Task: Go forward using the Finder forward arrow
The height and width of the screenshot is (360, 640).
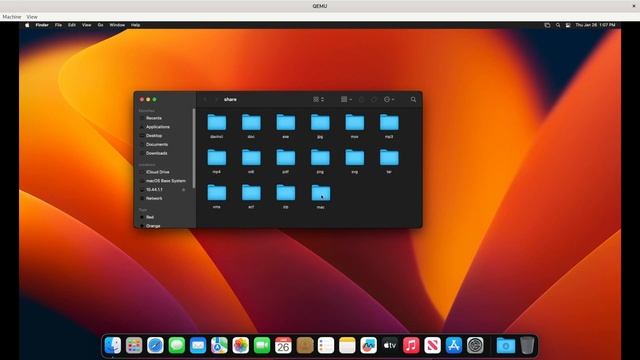Action: [216, 100]
